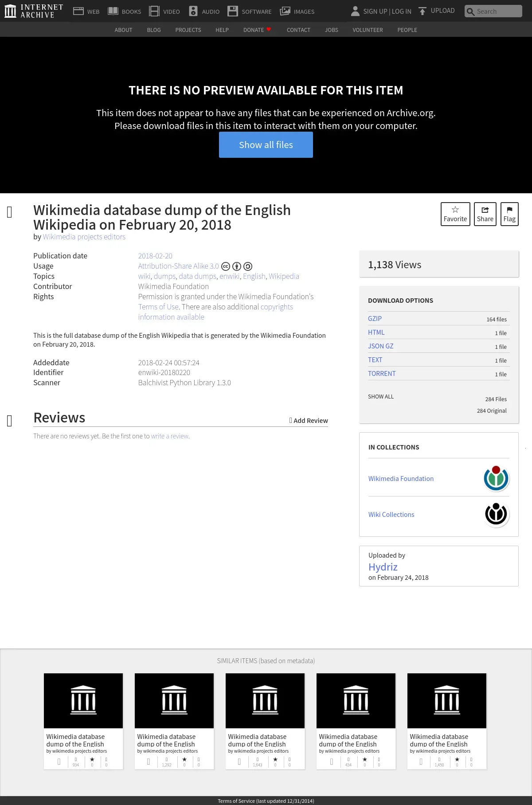Screen dimensions: 532x805
Task: Click the Show all files button
Action: point(266,145)
